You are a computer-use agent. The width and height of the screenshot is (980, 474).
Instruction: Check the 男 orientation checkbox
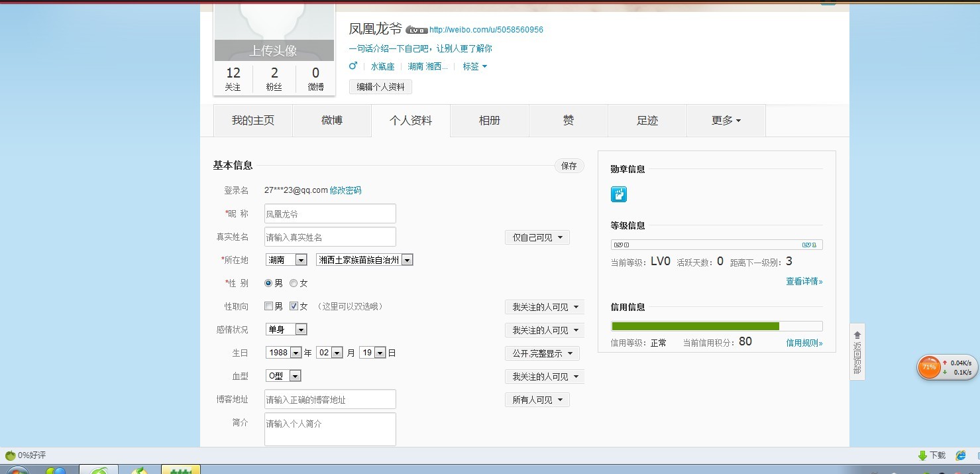point(269,306)
